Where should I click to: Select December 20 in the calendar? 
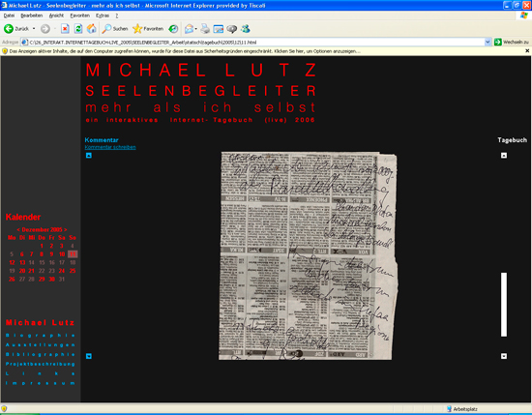22,271
